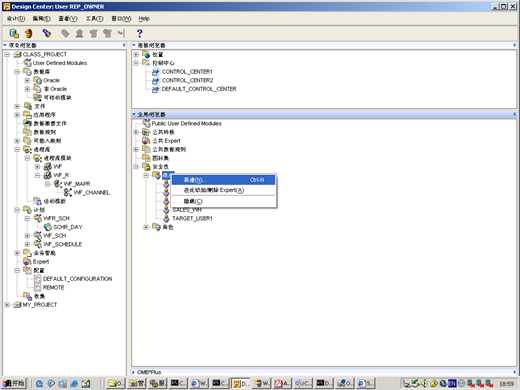Image resolution: width=520 pixels, height=390 pixels.
Task: Expand the Oracle database node
Action: click(27, 80)
